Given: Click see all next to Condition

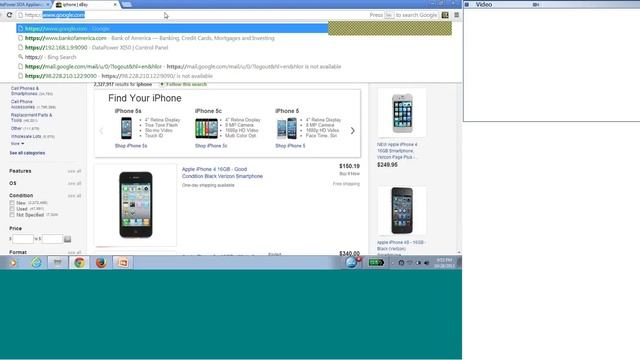Looking at the screenshot, I should click(x=74, y=196).
